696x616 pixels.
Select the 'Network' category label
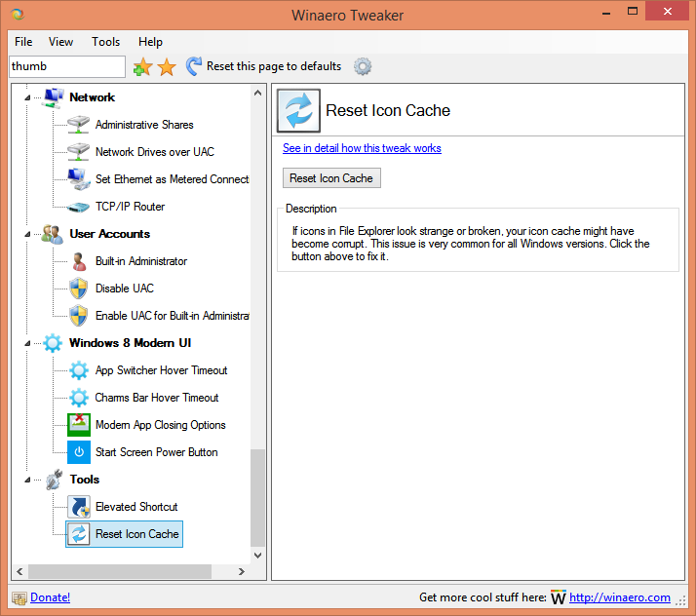pos(92,97)
